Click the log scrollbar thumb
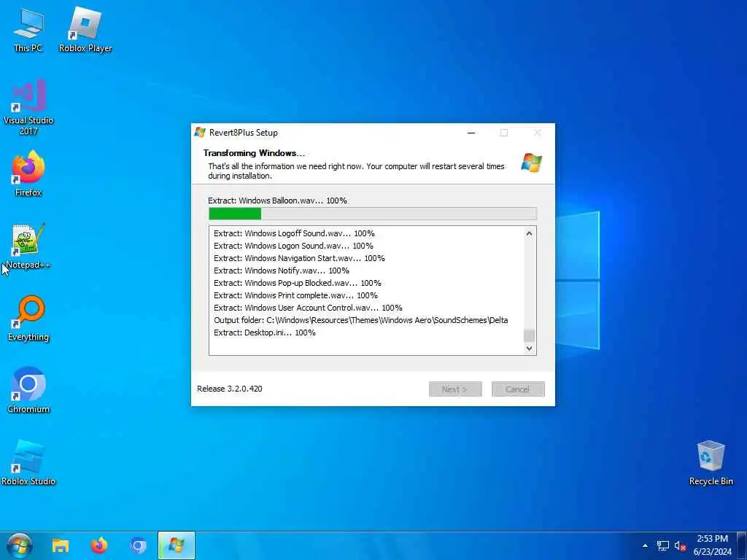Viewport: 747px width, 560px height. (529, 335)
